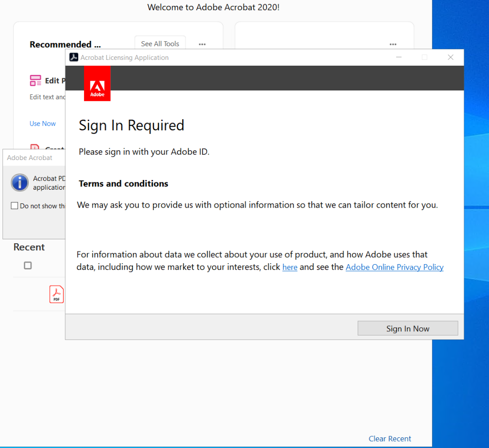Open the recent PDF file icon

pyautogui.click(x=56, y=294)
